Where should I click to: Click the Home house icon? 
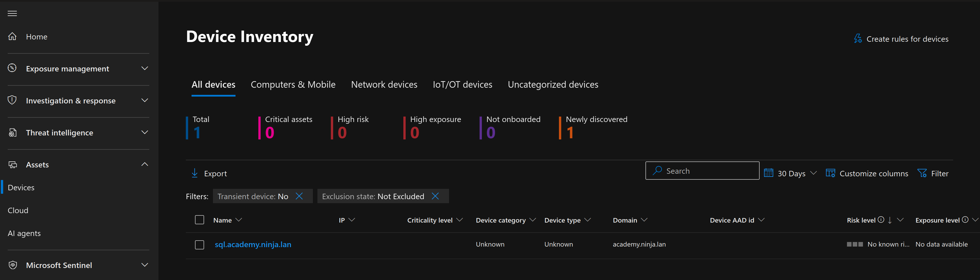click(x=13, y=37)
